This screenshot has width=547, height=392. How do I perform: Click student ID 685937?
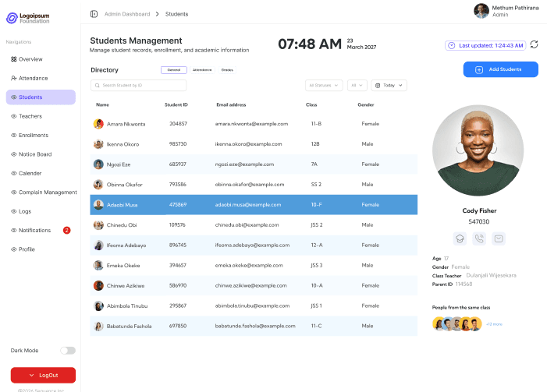click(x=178, y=164)
